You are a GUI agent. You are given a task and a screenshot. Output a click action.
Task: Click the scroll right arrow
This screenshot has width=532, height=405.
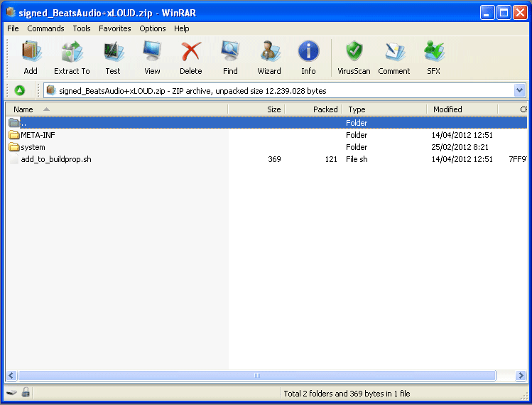coord(521,375)
